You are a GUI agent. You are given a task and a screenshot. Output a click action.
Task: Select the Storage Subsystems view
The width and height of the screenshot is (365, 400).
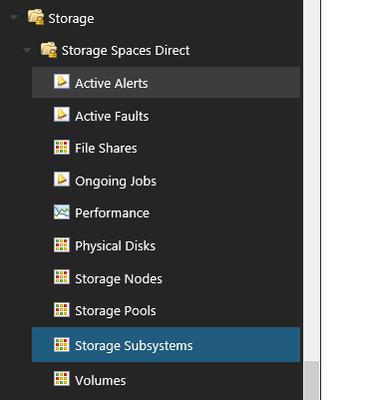pos(166,345)
